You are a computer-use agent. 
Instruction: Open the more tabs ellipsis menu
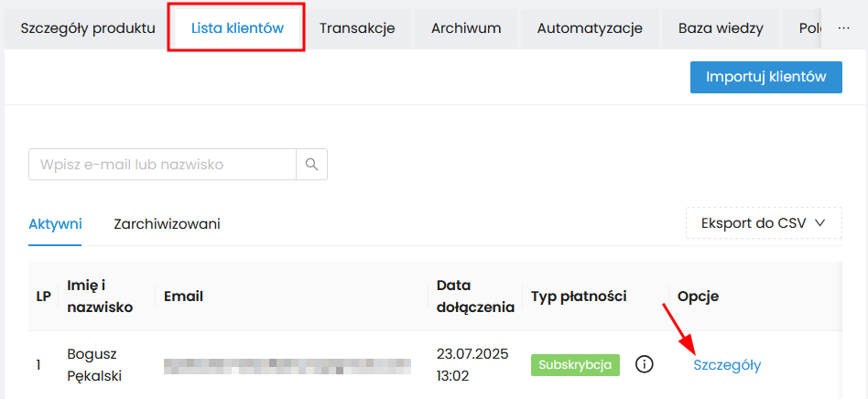click(x=843, y=28)
